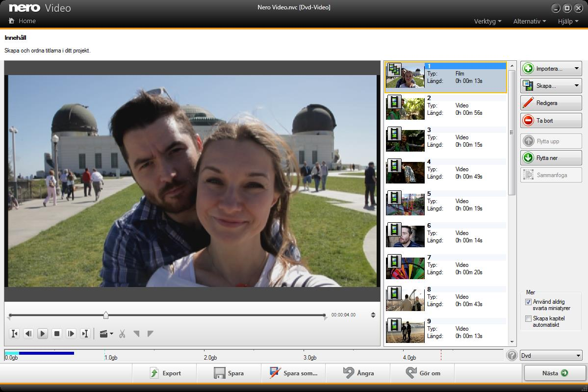Open the Hjälp menu
Viewport: 588px width, 392px height.
(x=568, y=22)
